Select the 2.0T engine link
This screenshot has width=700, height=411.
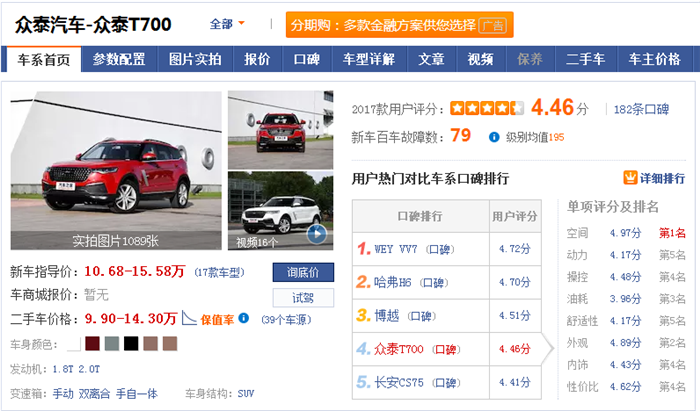89,369
